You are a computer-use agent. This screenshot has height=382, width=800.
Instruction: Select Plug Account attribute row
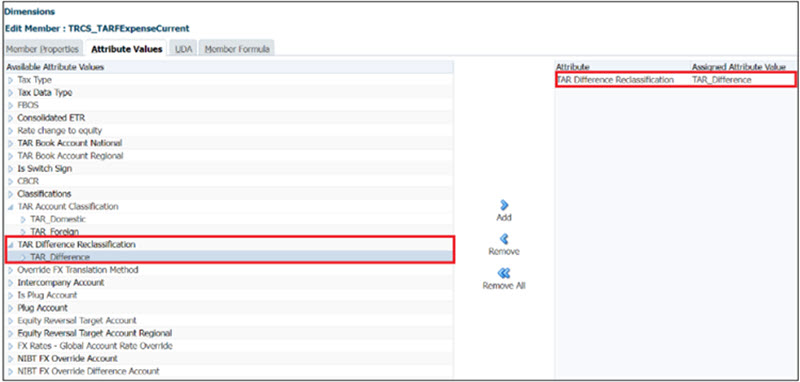[x=229, y=308]
